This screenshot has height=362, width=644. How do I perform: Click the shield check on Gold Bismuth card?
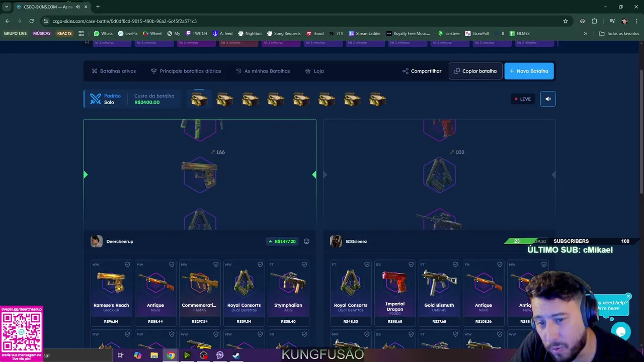tap(455, 264)
